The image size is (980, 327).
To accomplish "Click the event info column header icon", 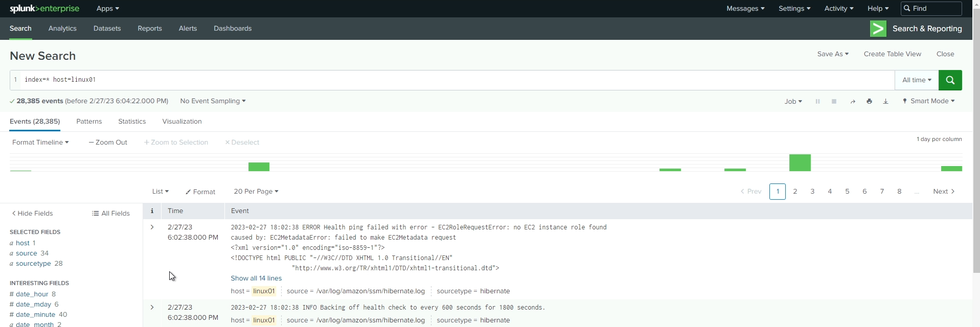I will tap(152, 211).
